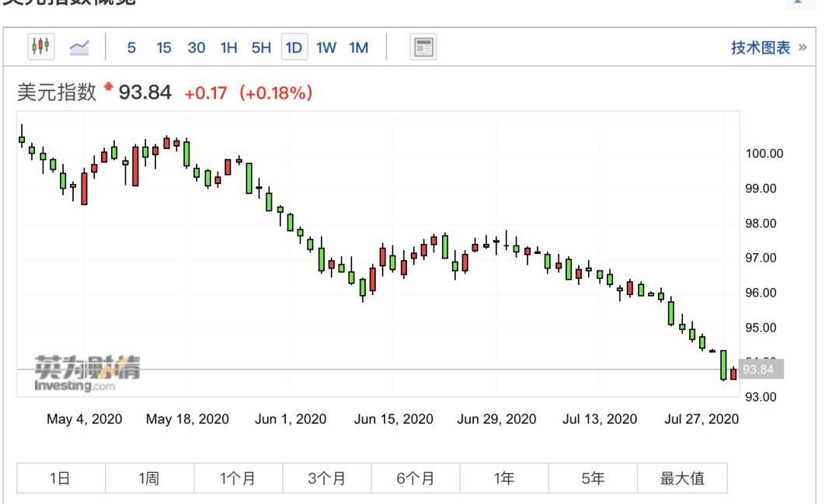Click the scroll-up arrow at top right
The image size is (839, 504).
(x=801, y=2)
